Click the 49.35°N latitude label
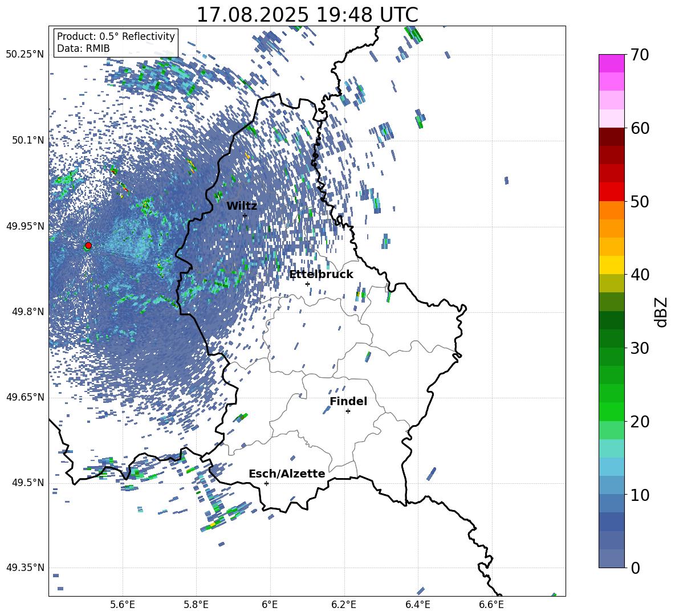This screenshot has width=675, height=616. pos(26,568)
